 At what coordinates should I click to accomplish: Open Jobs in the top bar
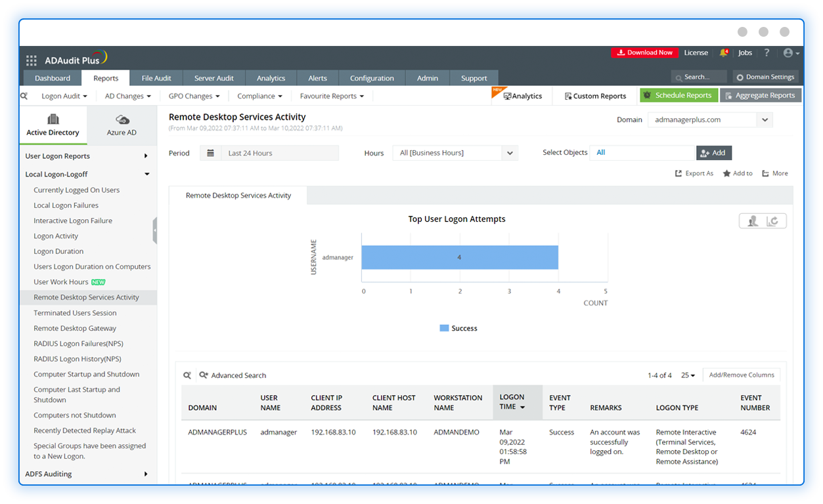(x=745, y=52)
